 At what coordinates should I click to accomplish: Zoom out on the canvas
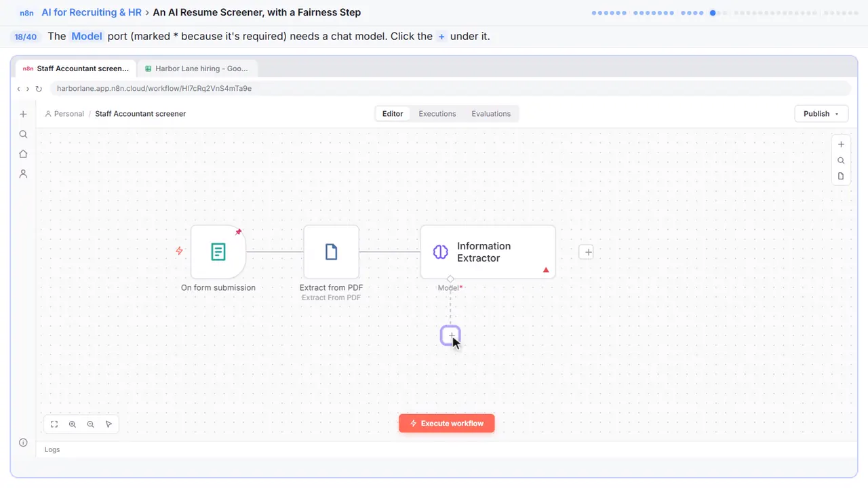click(90, 424)
